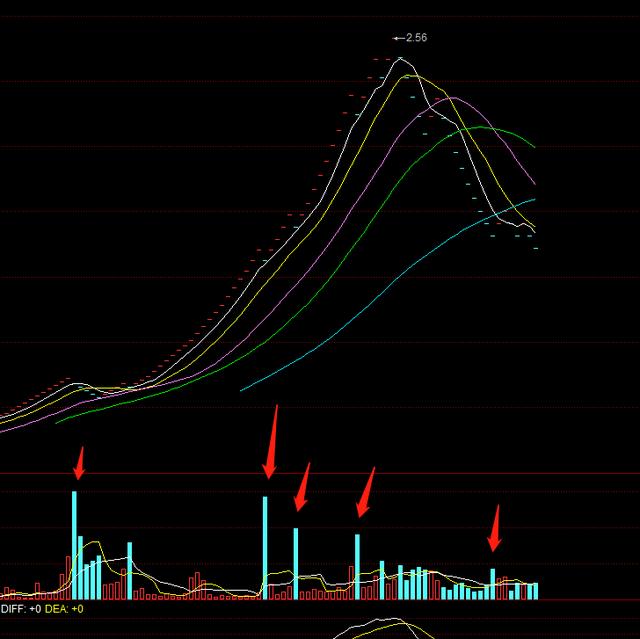Select the DIFF: +0 indicator readout
Viewport: 640px width, 639px height.
point(21,609)
